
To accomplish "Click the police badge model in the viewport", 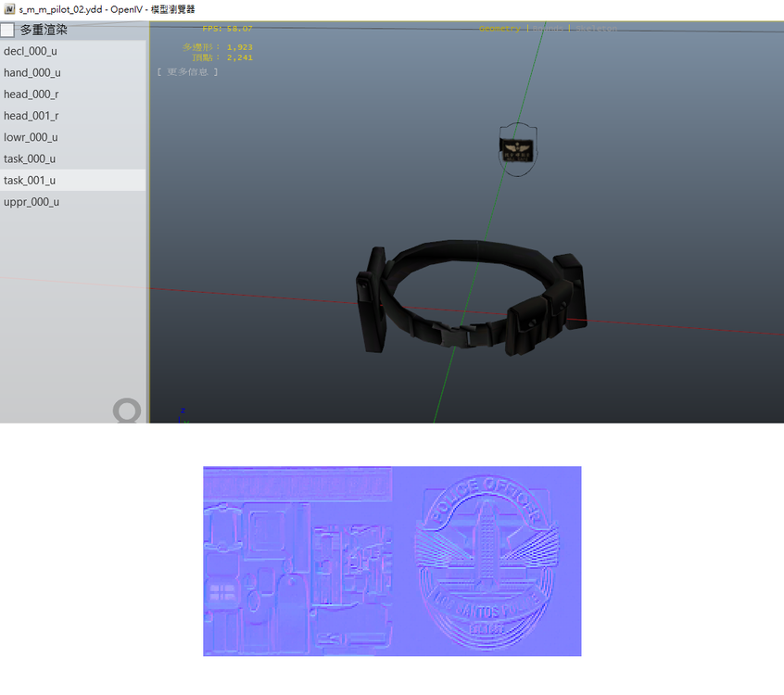I will [x=518, y=149].
